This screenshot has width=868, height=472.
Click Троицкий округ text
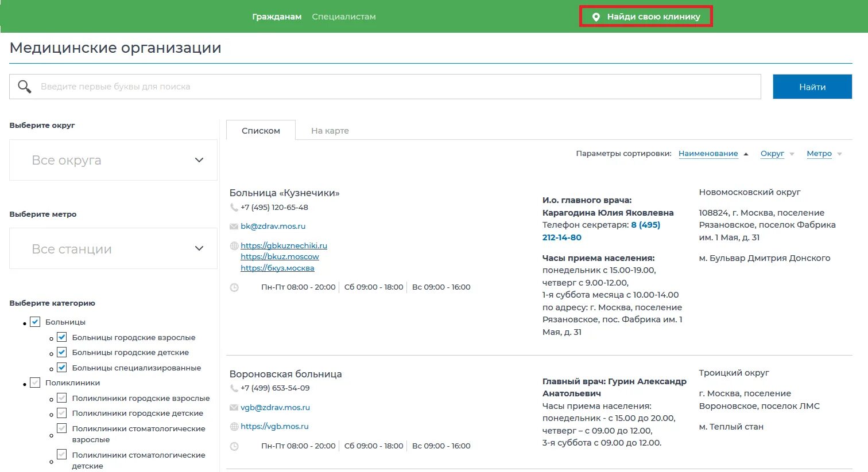coord(734,373)
